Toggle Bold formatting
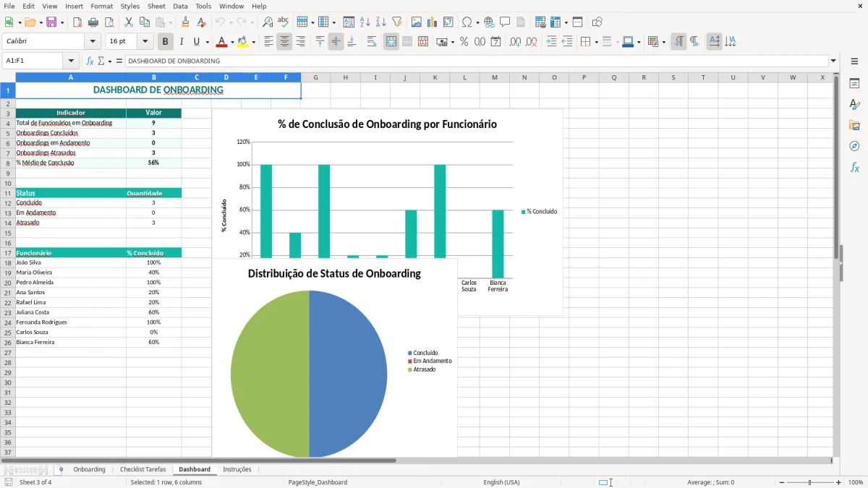The height and width of the screenshot is (488, 868). 165,42
